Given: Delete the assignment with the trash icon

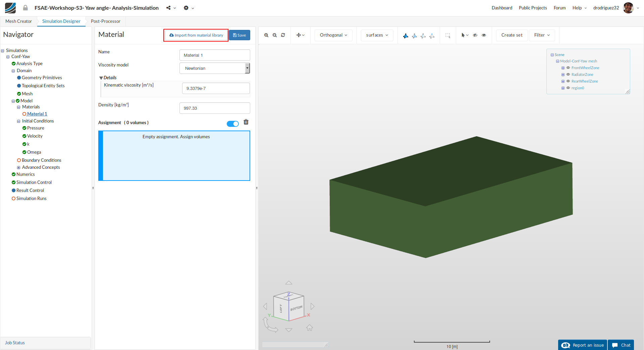Looking at the screenshot, I should 246,122.
